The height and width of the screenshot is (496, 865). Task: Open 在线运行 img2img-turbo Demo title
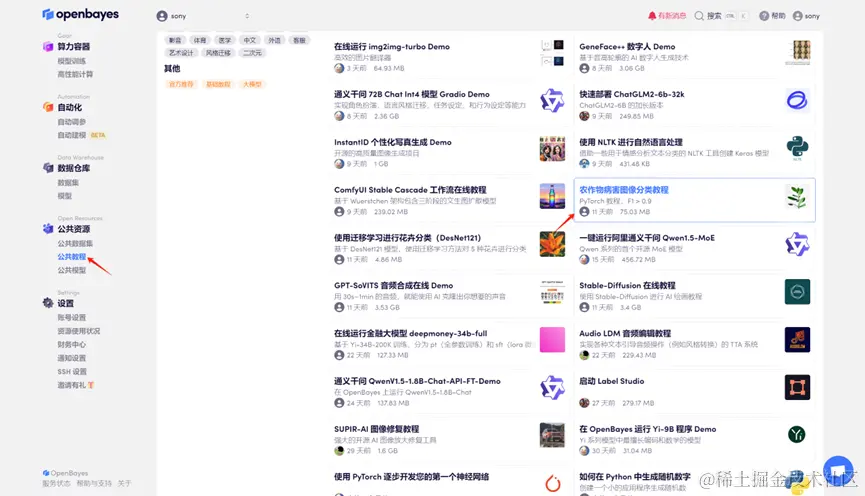tap(392, 47)
